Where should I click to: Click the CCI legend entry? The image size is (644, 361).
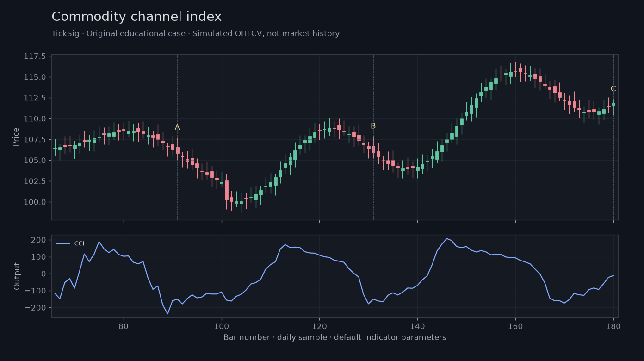(70, 243)
